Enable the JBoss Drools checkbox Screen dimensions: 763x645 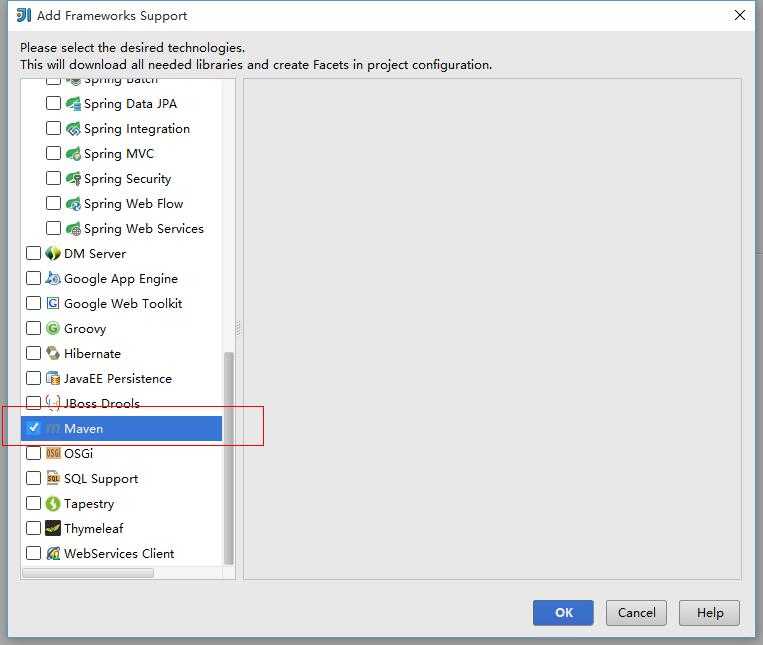pyautogui.click(x=33, y=403)
